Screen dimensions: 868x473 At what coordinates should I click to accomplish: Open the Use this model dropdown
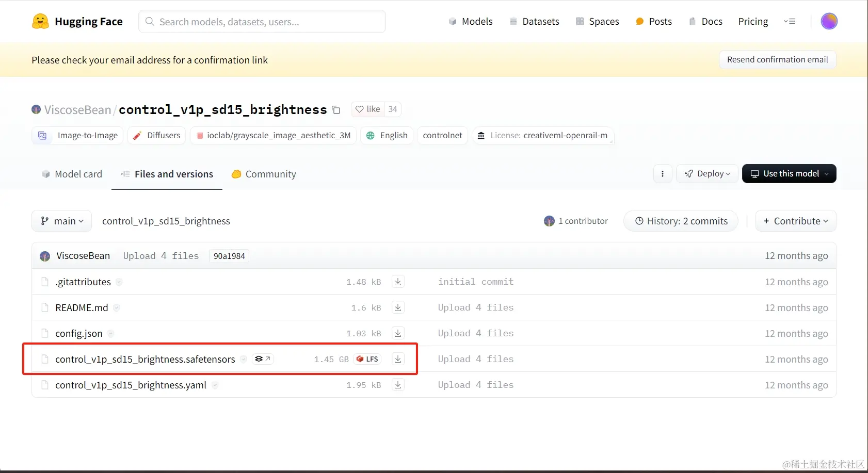click(789, 174)
